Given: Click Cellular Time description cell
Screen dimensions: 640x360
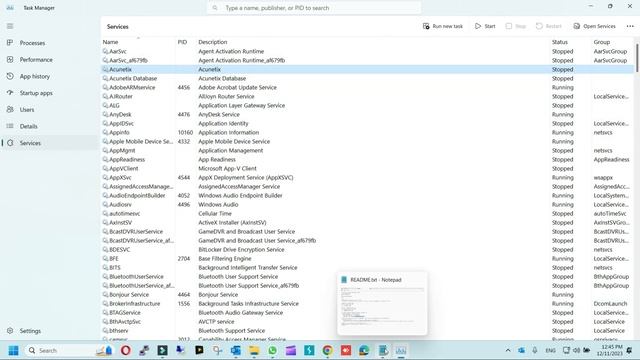Looking at the screenshot, I should (x=215, y=213).
